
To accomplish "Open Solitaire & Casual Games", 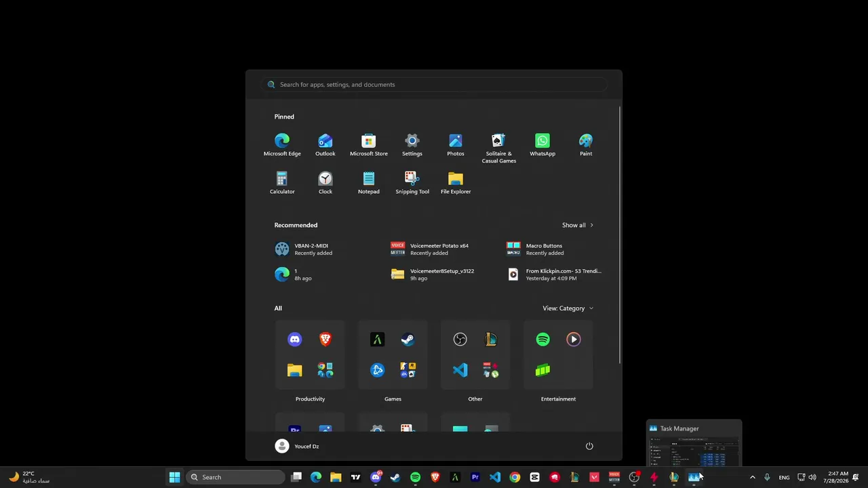I will coord(499,148).
